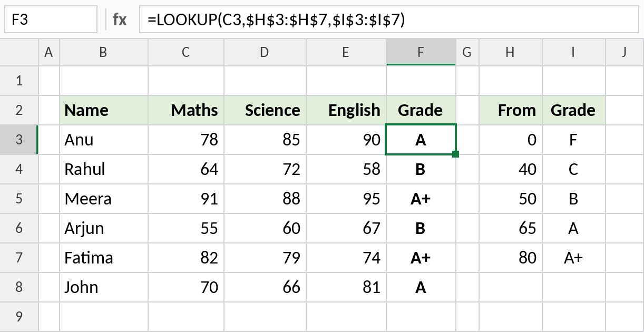Click Meera's Science score 88

coord(265,199)
